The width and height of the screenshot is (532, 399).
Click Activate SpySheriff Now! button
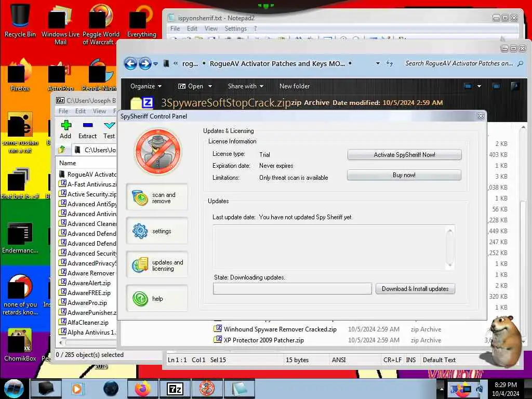pyautogui.click(x=404, y=155)
